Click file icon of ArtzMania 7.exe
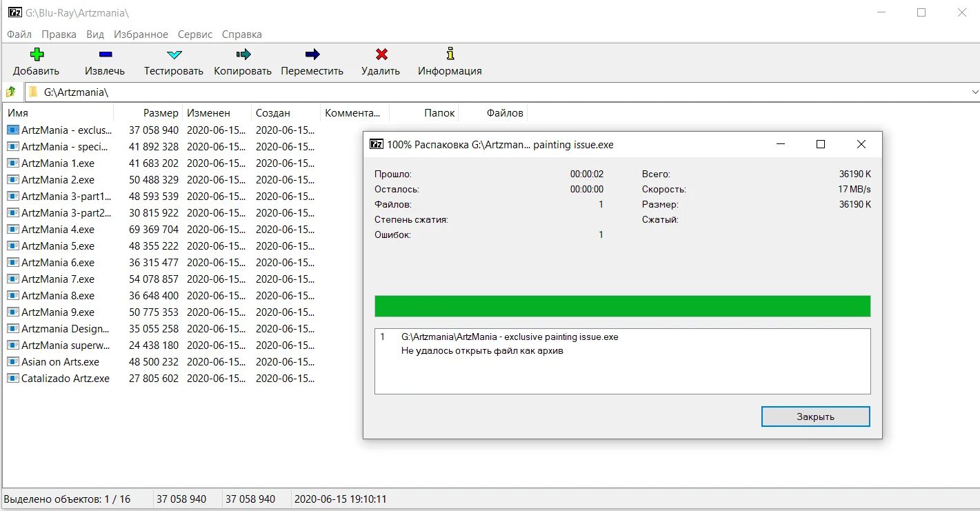 tap(13, 279)
